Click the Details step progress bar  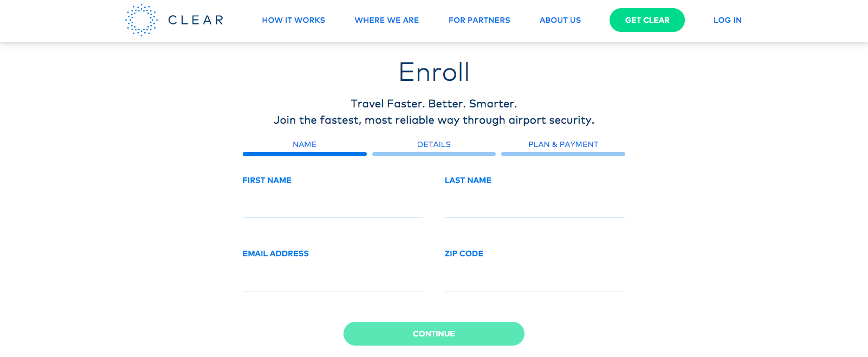[434, 154]
